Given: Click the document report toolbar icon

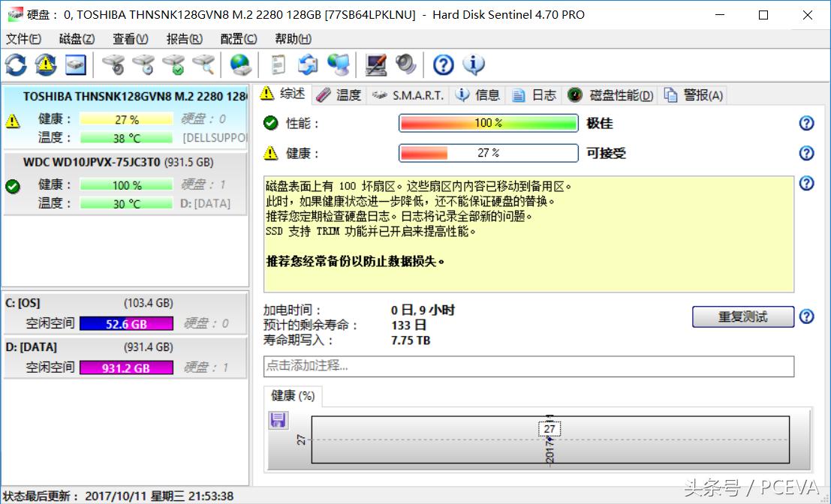Looking at the screenshot, I should point(279,65).
